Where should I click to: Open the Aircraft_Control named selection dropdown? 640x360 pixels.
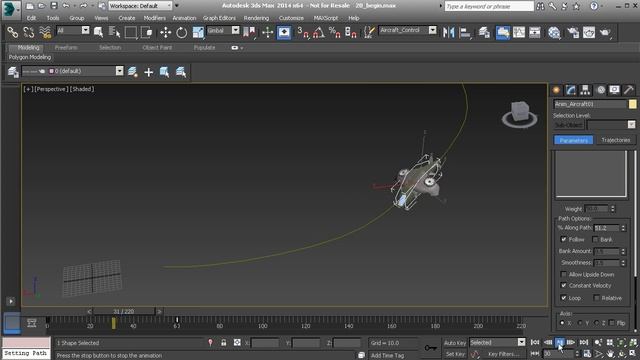click(407, 30)
